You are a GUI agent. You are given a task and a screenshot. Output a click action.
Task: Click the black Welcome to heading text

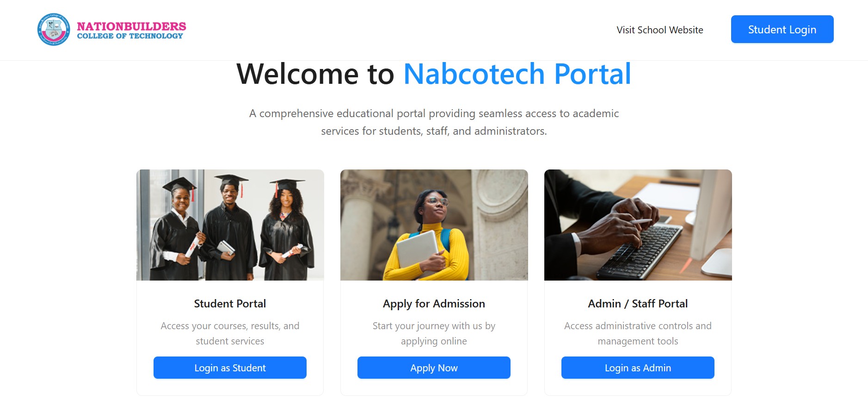[315, 74]
